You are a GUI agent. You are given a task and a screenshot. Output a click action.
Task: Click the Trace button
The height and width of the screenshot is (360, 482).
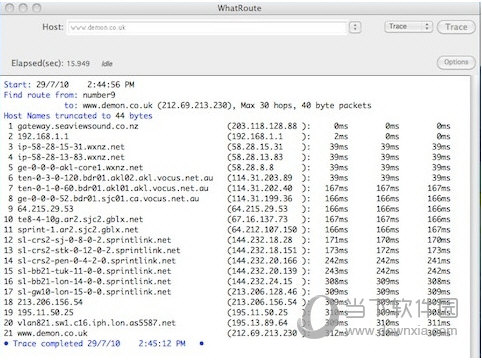pos(456,27)
